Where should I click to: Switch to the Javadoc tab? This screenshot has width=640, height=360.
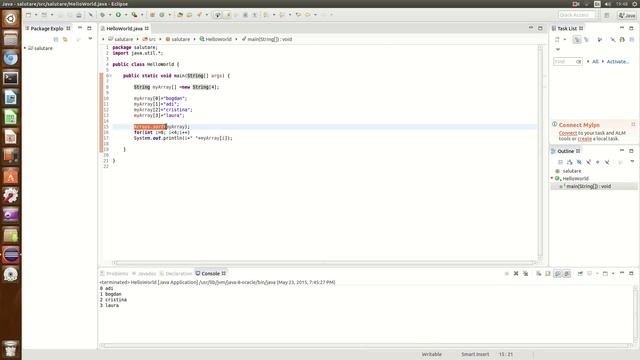[144, 273]
